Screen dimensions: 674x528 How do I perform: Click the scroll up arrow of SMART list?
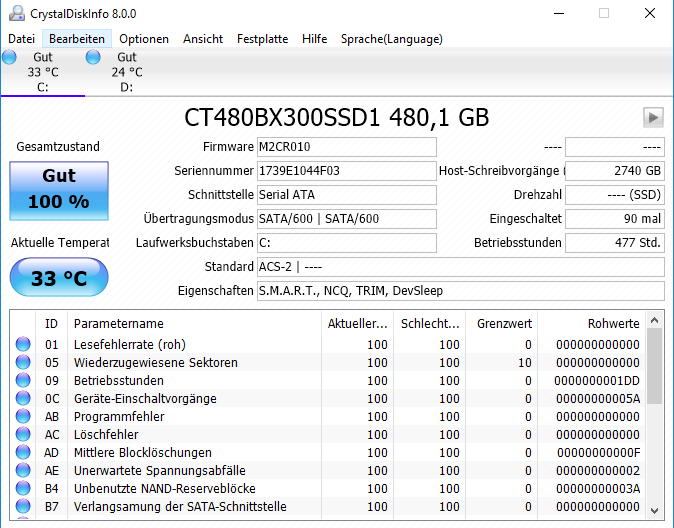click(x=655, y=320)
